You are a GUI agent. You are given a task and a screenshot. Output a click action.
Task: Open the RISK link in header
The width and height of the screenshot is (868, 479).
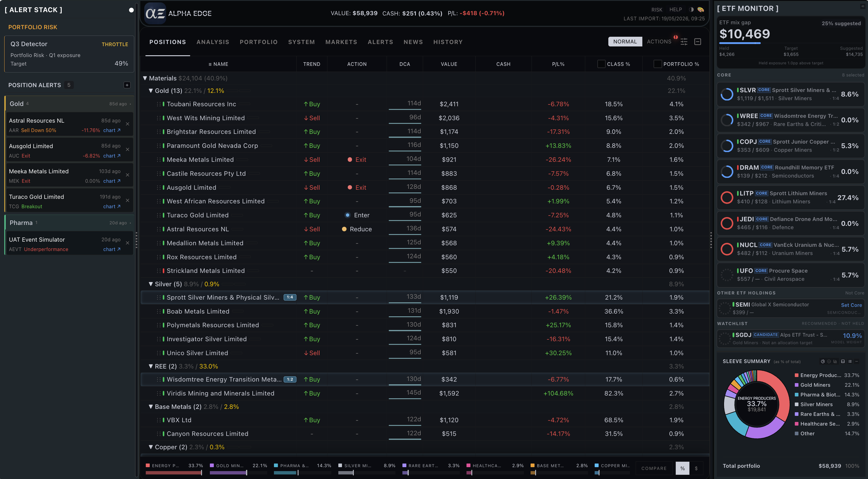(656, 9)
